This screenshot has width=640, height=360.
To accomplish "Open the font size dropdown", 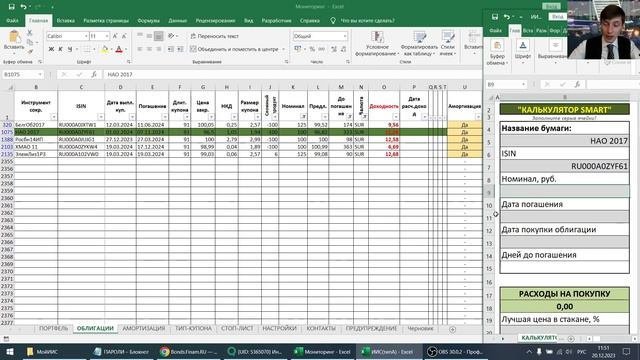I will pos(107,36).
